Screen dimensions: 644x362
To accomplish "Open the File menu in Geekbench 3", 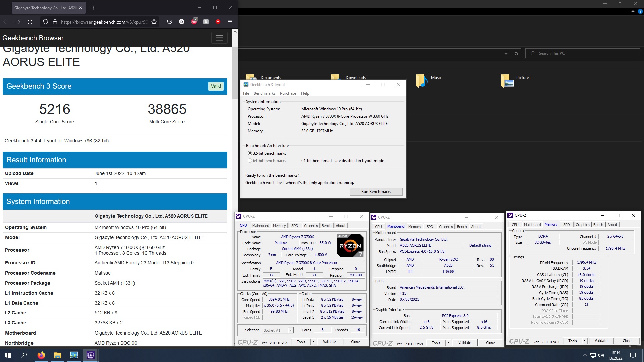I will (x=246, y=93).
